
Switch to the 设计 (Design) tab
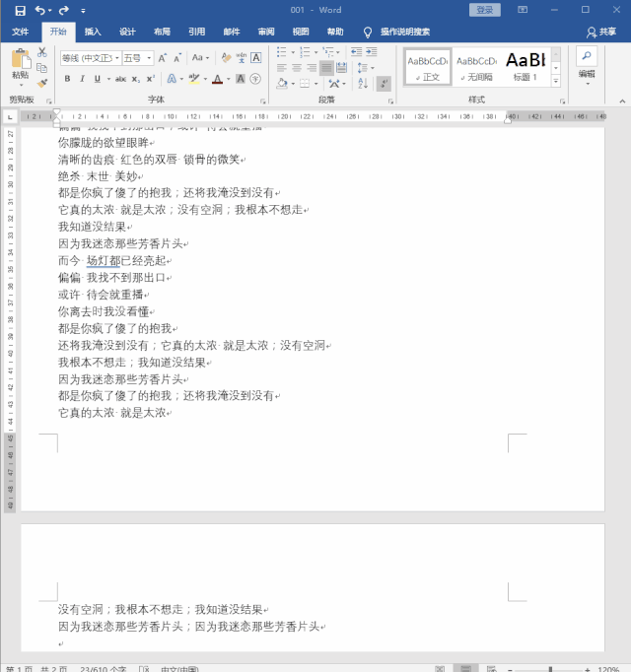127,32
